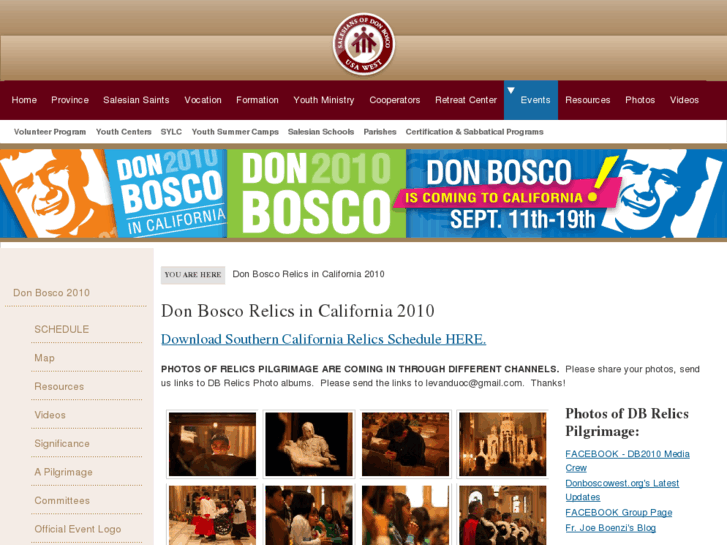Viewport: 727px width, 545px height.
Task: Open Official Event Logo sidebar link
Action: [77, 529]
